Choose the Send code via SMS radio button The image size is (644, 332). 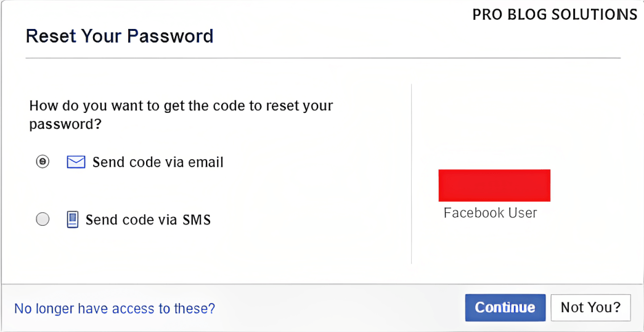pos(43,220)
